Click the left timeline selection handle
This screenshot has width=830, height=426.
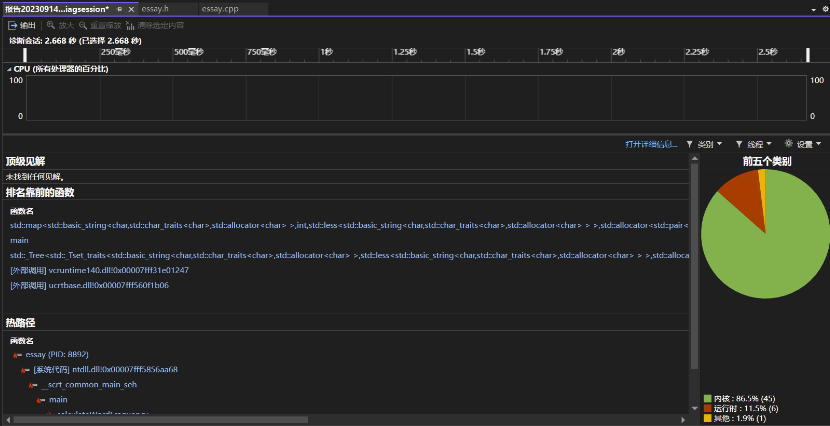coord(25,55)
